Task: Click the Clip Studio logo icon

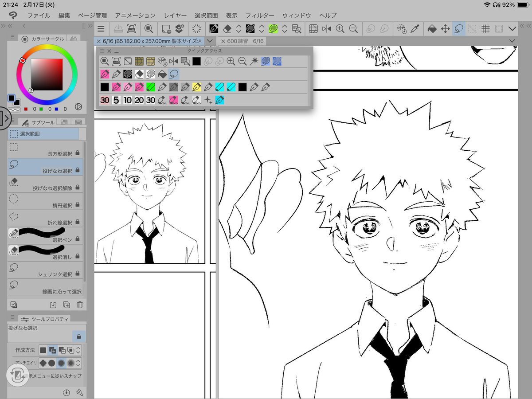Action: pyautogui.click(x=13, y=16)
